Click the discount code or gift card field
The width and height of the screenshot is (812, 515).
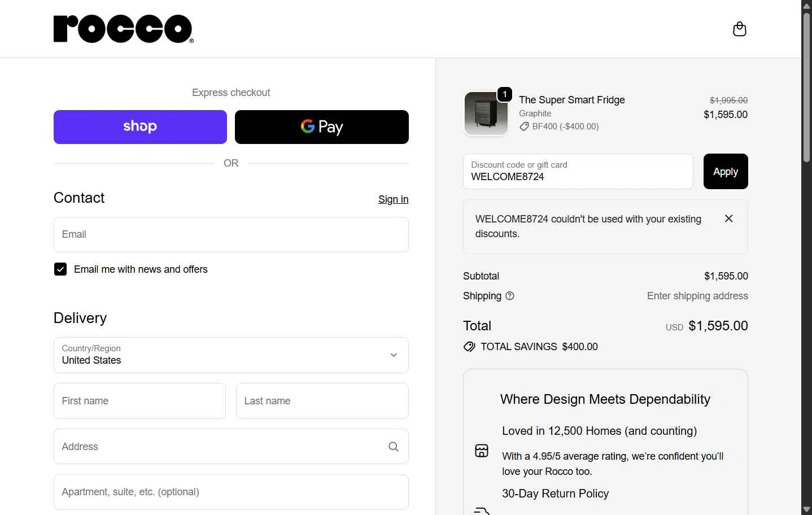[578, 172]
